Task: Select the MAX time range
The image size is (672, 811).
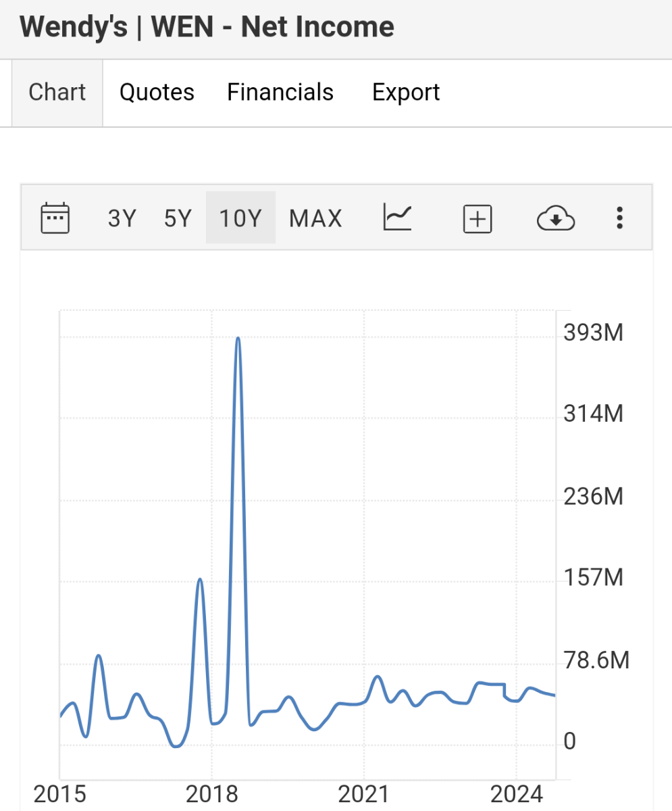Action: 315,218
